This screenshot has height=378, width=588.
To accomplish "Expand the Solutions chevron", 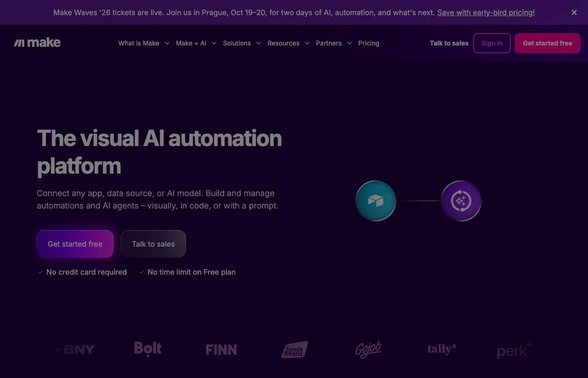I will (x=259, y=43).
